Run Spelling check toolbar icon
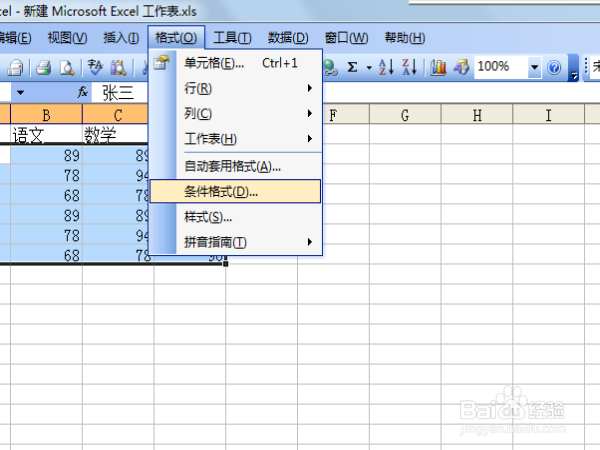This screenshot has height=450, width=600. (95, 67)
